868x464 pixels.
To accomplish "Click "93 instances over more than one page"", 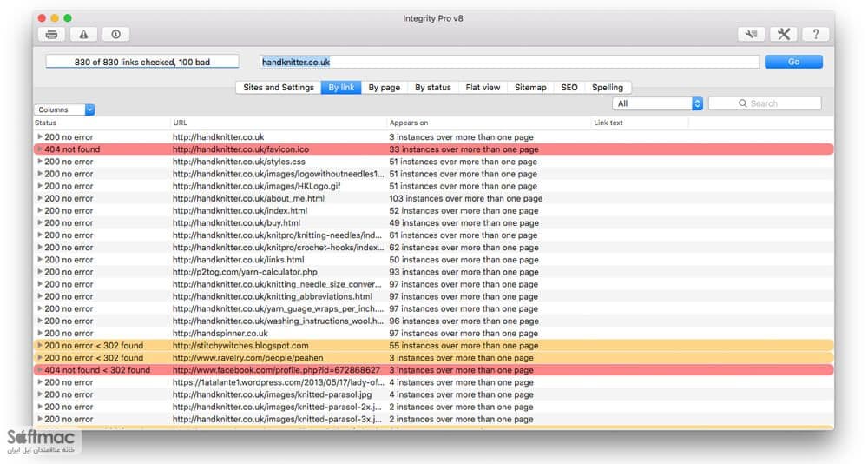I will point(464,272).
